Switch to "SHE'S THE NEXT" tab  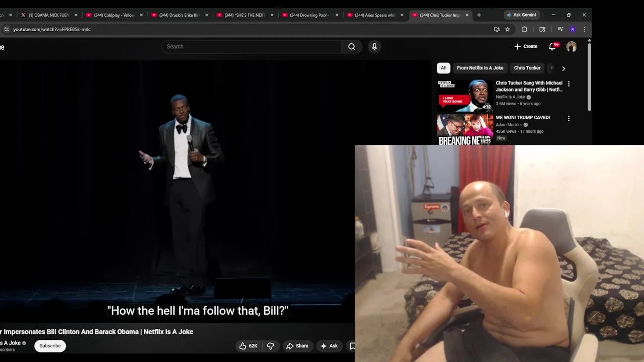coord(245,15)
